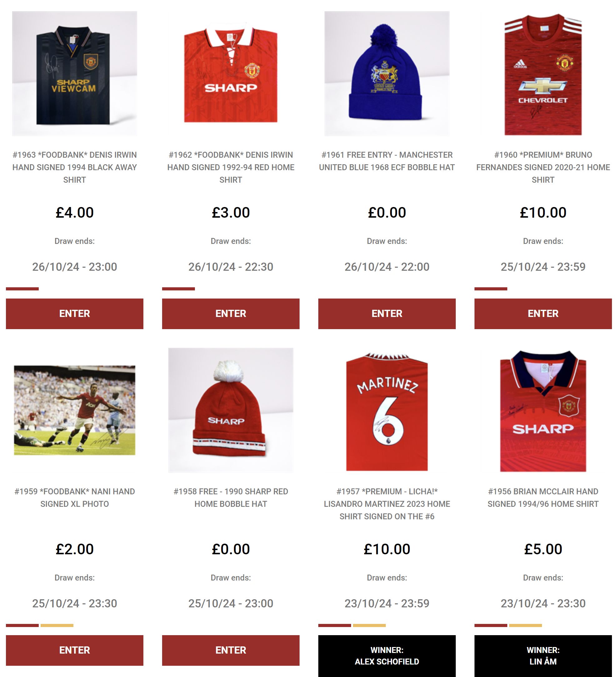View the Brian McClair 1994/96 shirt image

tap(543, 410)
